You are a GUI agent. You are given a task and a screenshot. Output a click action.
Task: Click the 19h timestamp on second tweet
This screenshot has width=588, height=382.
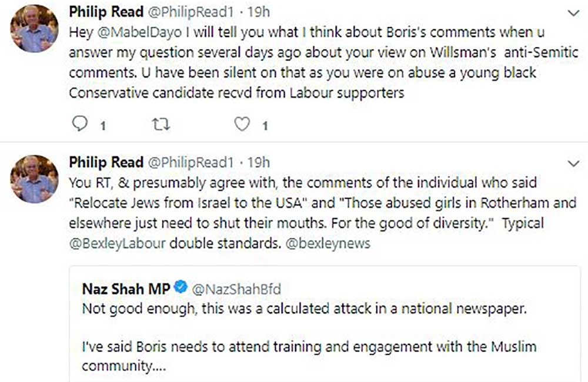(258, 162)
